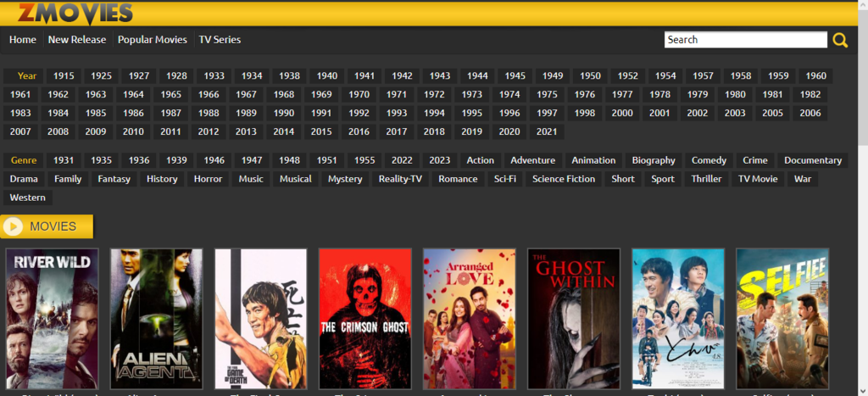The height and width of the screenshot is (396, 868).
Task: Select year 1961 filter
Action: click(20, 95)
